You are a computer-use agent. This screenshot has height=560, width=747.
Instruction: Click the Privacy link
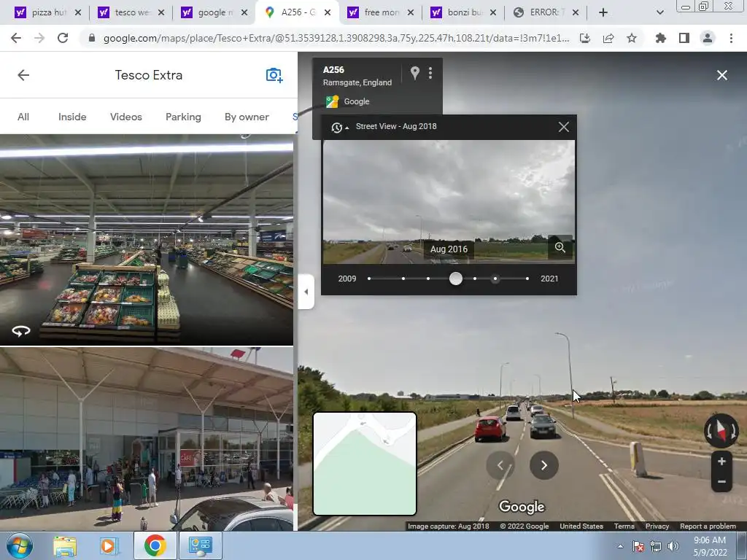click(657, 526)
